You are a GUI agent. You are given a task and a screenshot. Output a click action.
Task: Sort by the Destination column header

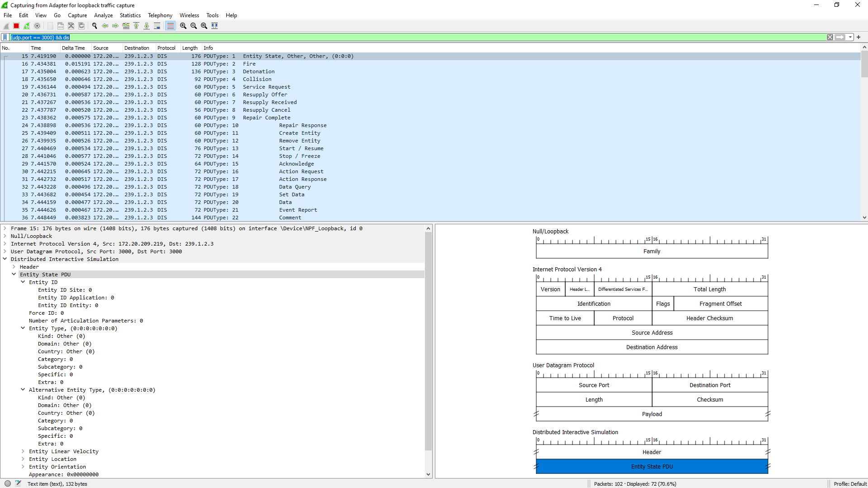click(138, 48)
